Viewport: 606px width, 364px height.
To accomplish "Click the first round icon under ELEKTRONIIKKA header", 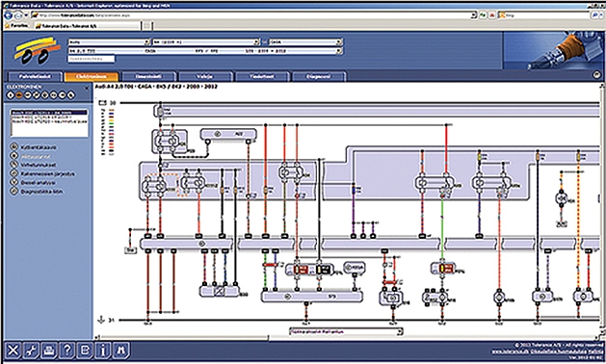I will pyautogui.click(x=11, y=95).
